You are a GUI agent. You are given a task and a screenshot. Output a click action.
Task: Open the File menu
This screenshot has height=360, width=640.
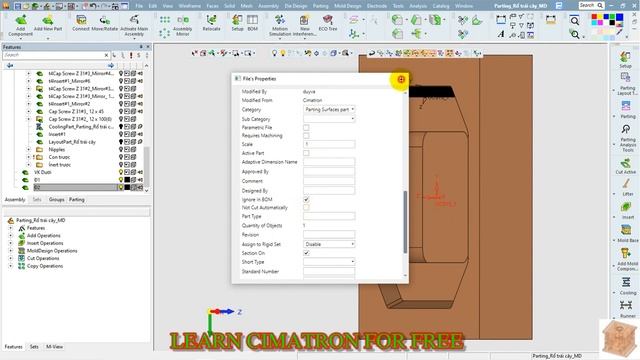139,6
